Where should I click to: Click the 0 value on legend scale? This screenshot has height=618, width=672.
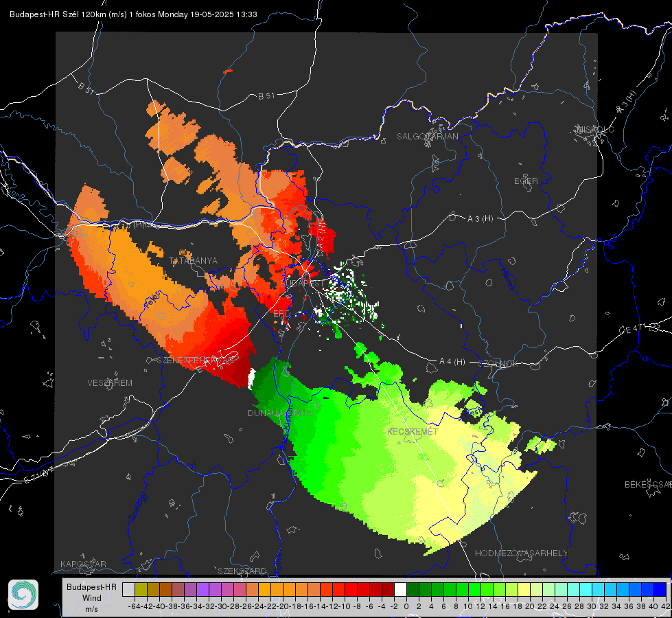click(406, 606)
